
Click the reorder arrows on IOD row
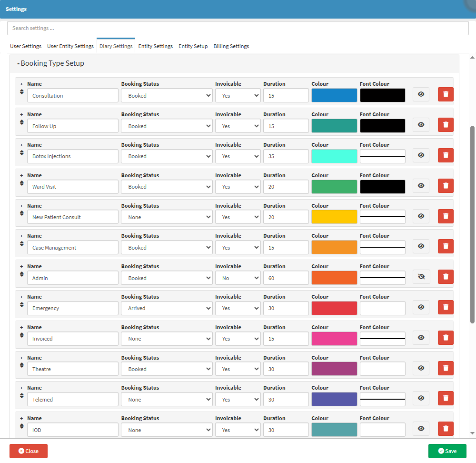tap(21, 426)
